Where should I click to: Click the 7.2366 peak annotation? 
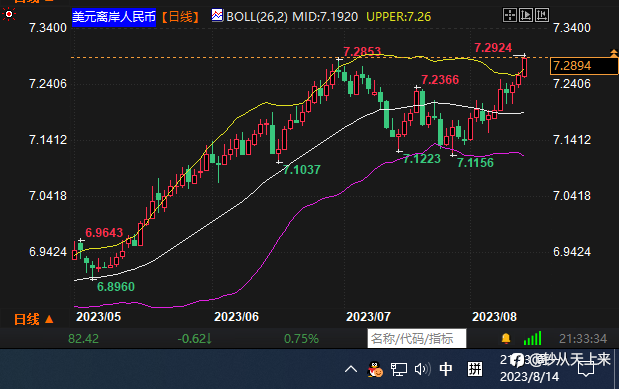[440, 80]
